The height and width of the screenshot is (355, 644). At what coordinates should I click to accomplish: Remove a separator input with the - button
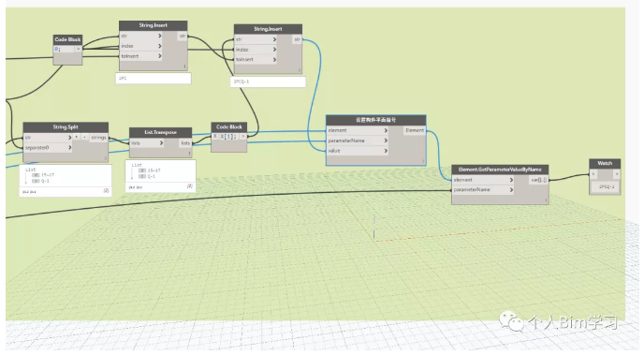coord(84,138)
